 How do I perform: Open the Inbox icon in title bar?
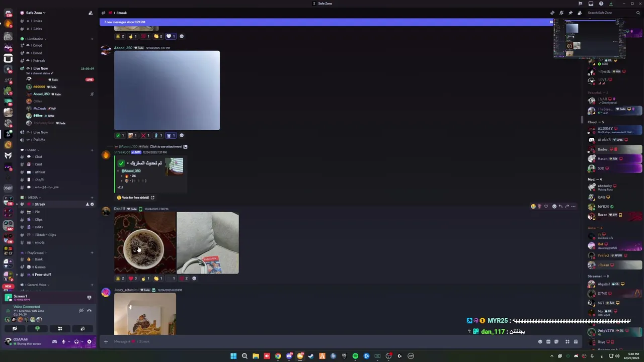point(591,4)
